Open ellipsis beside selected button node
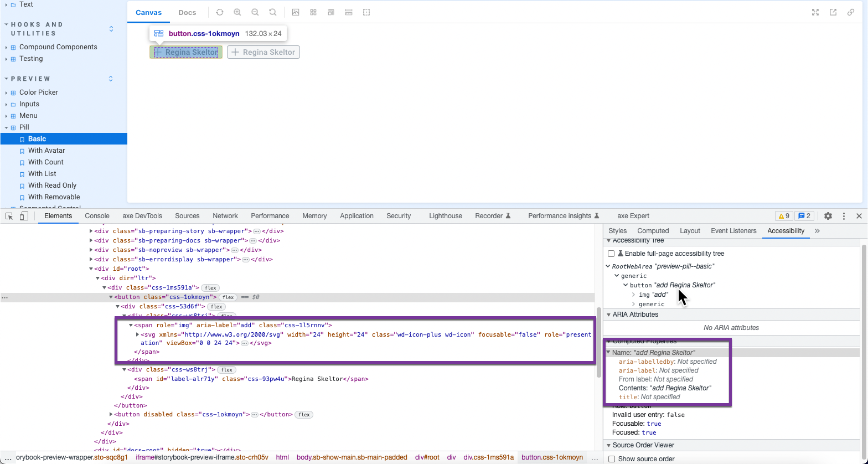The image size is (868, 464). click(5, 297)
